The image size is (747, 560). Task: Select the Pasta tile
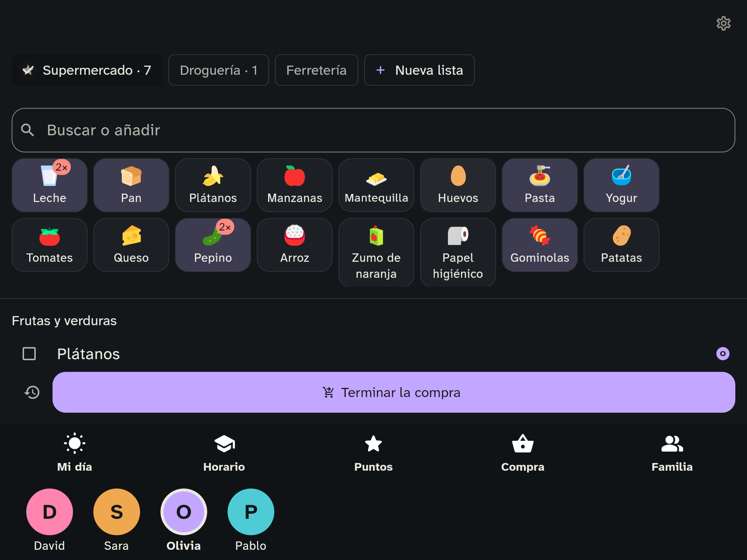pos(540,185)
